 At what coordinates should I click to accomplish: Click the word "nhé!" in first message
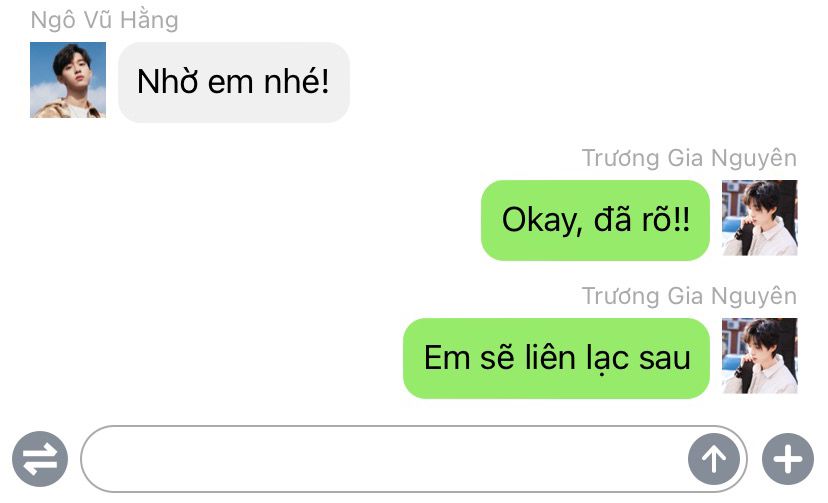click(x=296, y=81)
